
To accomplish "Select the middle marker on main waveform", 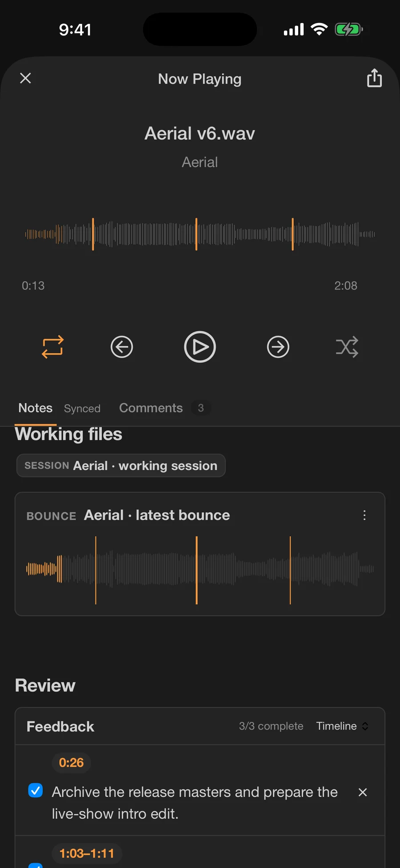I will (x=196, y=234).
